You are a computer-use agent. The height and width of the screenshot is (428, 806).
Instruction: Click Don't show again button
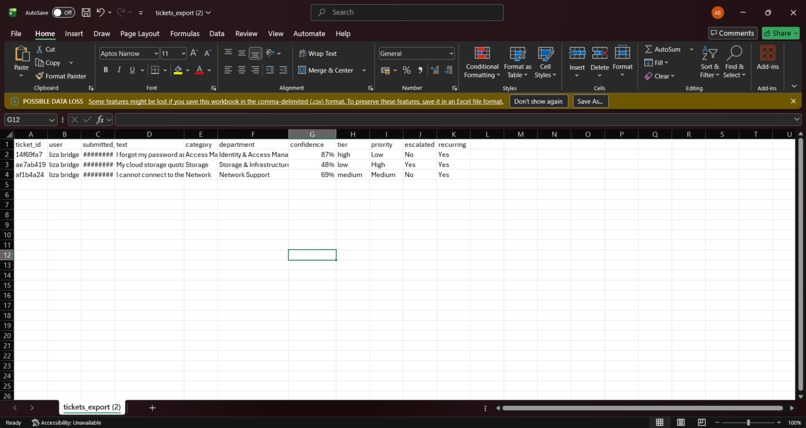click(539, 101)
